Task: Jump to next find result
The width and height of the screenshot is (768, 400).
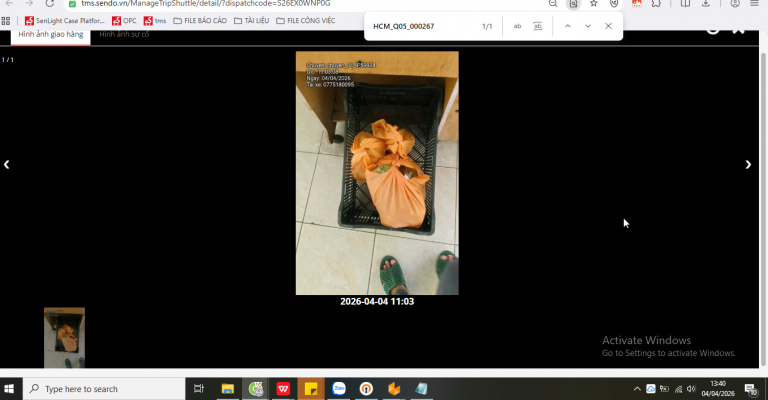Action: tap(588, 26)
